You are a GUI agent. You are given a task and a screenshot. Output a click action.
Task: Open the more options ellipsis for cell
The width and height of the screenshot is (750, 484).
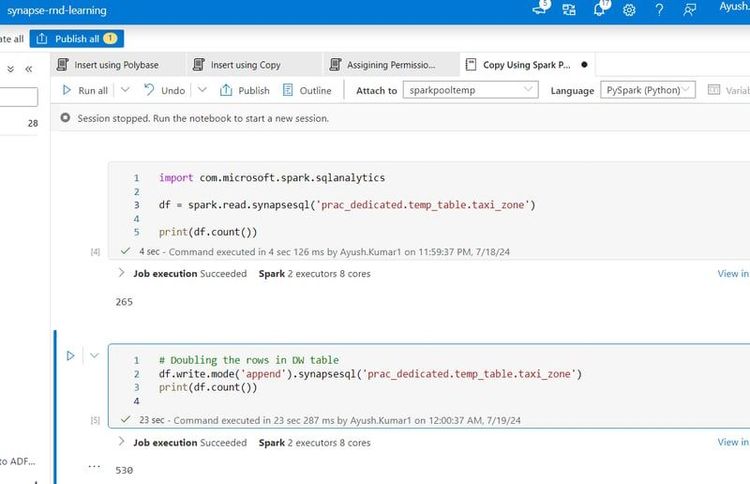click(x=94, y=466)
